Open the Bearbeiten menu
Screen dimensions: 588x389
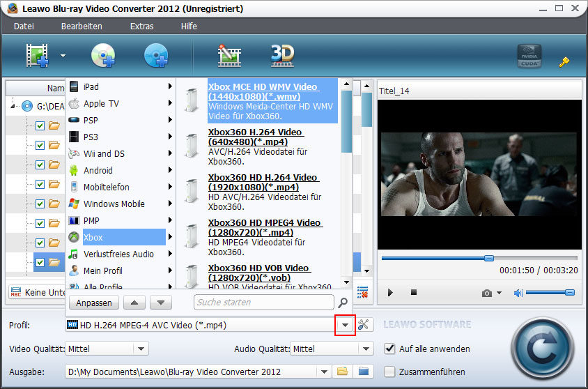[82, 26]
